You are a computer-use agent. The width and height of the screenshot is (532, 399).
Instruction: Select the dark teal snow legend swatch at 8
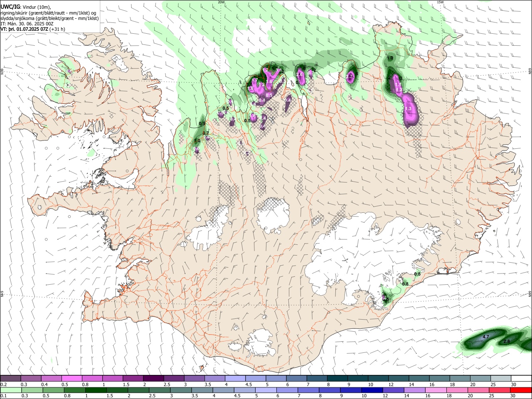point(337,378)
